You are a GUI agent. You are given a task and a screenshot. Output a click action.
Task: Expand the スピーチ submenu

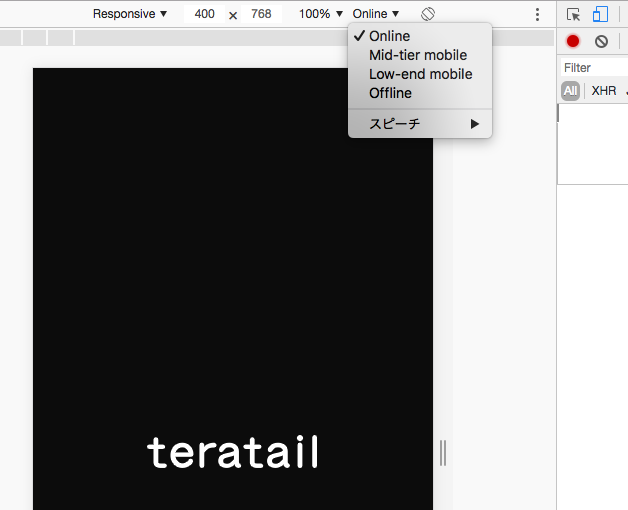pyautogui.click(x=420, y=124)
